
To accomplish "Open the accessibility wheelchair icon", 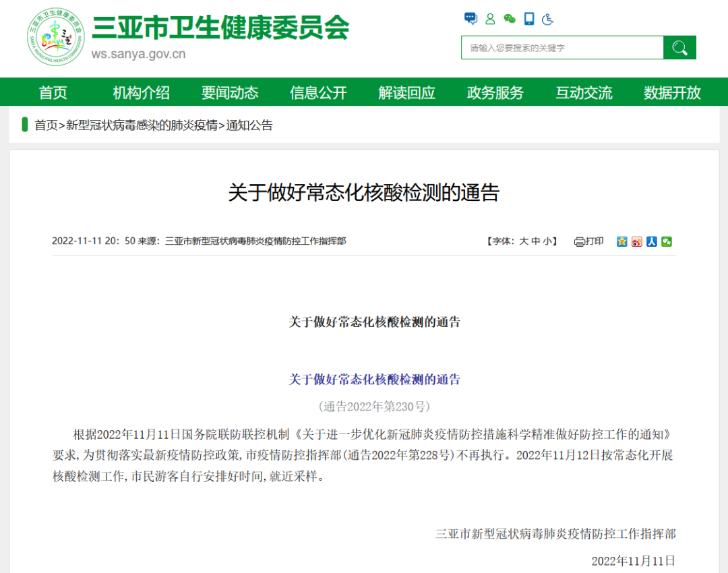I will click(548, 19).
